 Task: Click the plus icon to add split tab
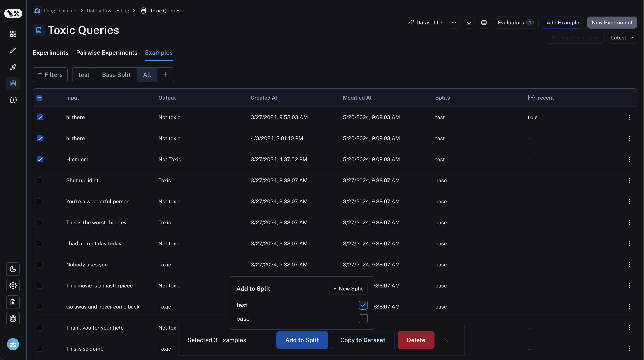point(166,75)
